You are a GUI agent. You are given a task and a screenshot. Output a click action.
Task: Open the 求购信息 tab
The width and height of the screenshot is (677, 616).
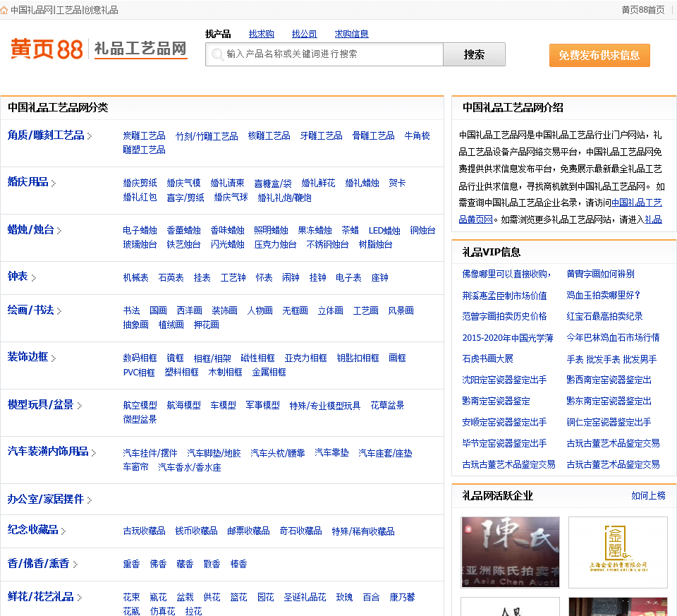(351, 34)
